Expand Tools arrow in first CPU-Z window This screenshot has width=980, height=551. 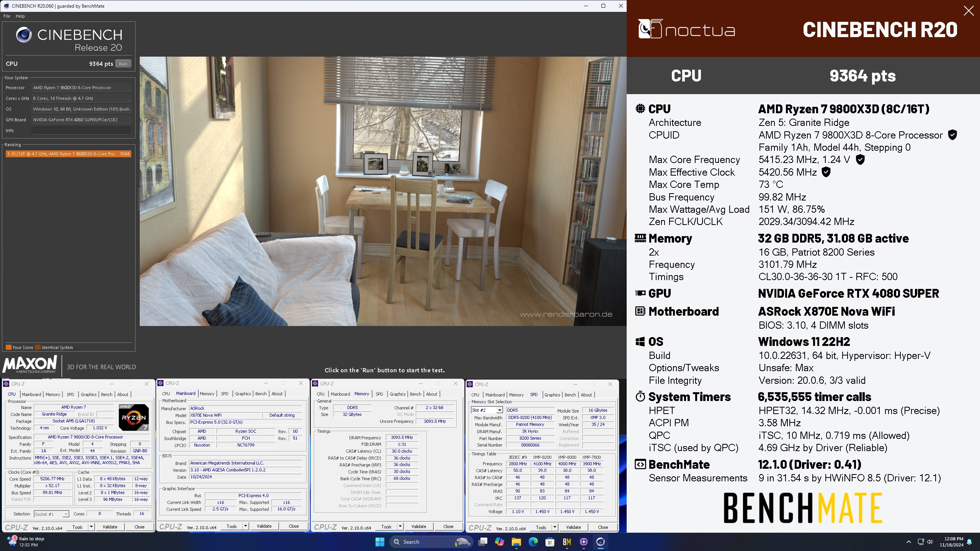[x=91, y=527]
